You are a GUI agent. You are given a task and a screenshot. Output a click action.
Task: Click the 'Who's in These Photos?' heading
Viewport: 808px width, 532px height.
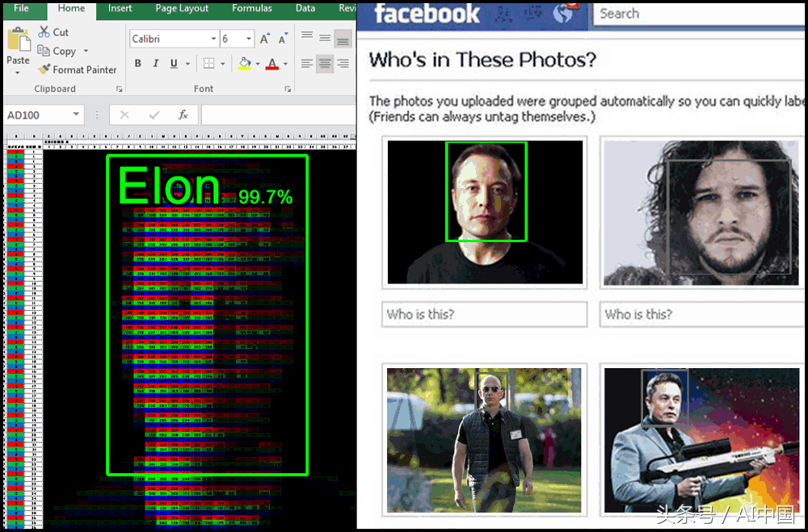click(x=482, y=61)
